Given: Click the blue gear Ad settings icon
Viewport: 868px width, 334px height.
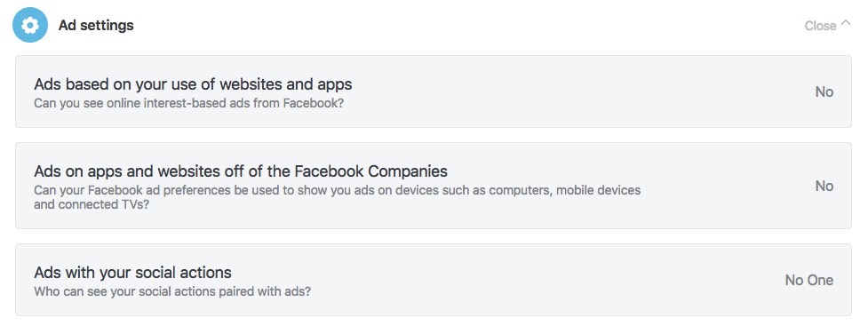Looking at the screenshot, I should pyautogui.click(x=30, y=25).
